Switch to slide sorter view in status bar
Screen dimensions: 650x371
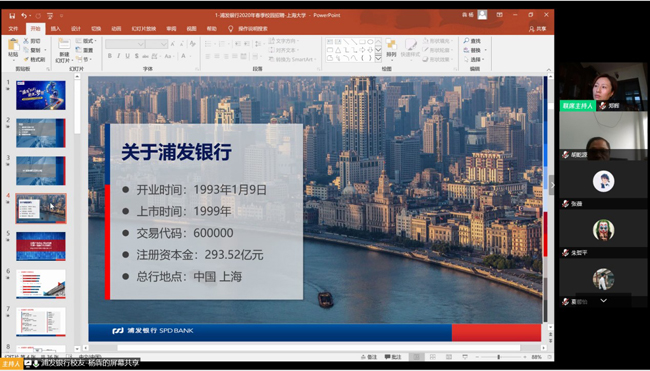[x=432, y=357]
